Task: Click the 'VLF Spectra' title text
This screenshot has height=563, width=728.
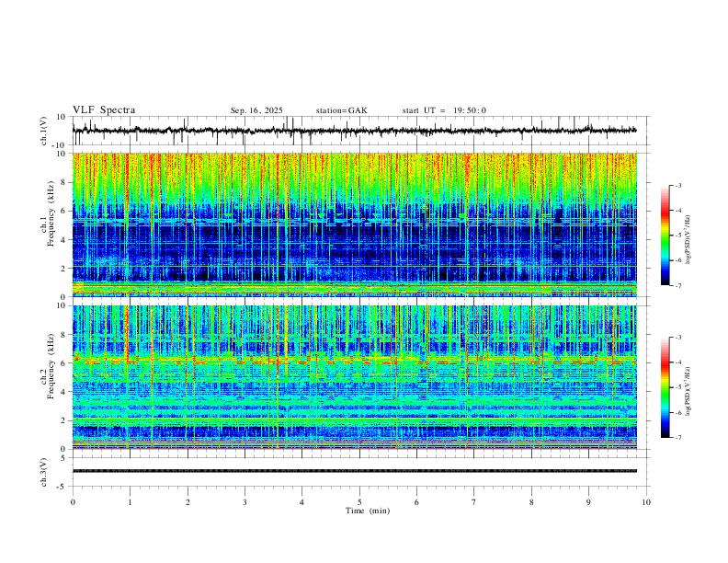Action: point(104,110)
